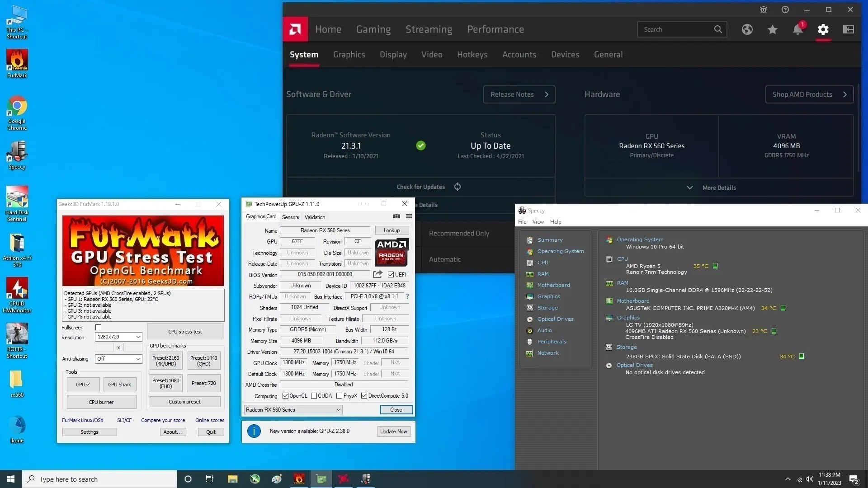Screen dimensions: 868x488
Task: Open AMD Radeon settings gear icon
Action: (x=823, y=29)
